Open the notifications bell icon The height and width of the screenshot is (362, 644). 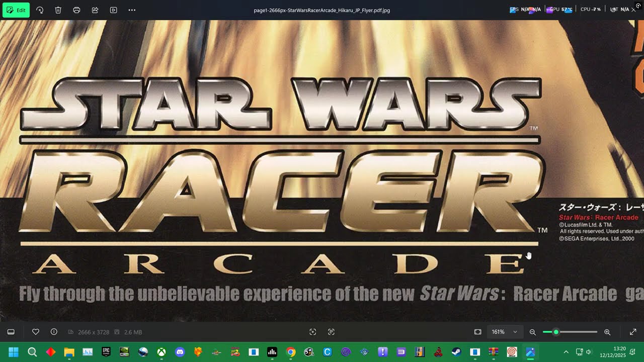point(632,352)
